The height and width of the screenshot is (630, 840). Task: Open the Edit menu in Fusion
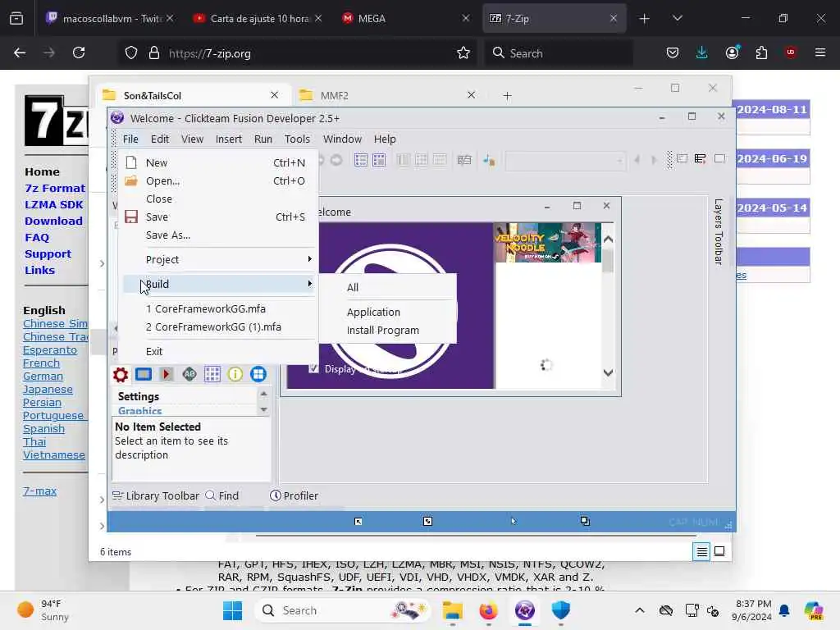[x=160, y=139]
